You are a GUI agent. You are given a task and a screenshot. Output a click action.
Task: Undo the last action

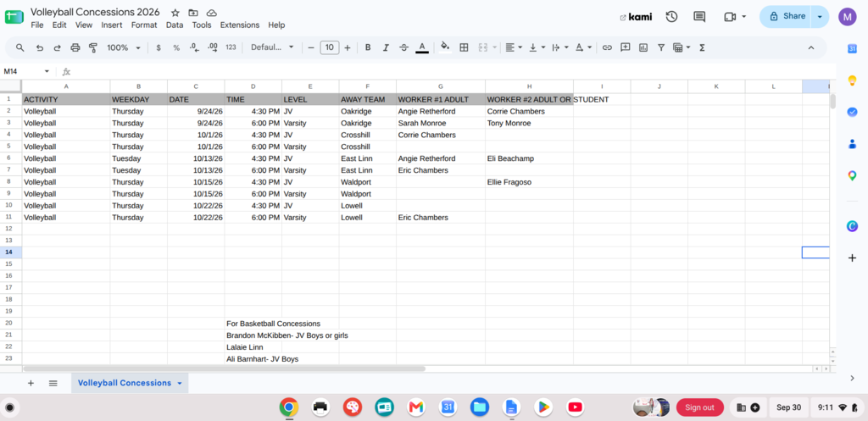(39, 47)
